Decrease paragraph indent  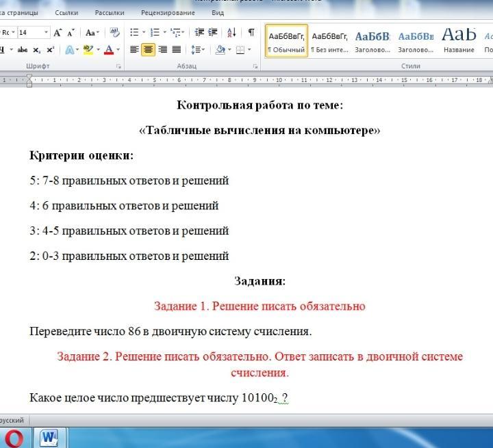[199, 32]
